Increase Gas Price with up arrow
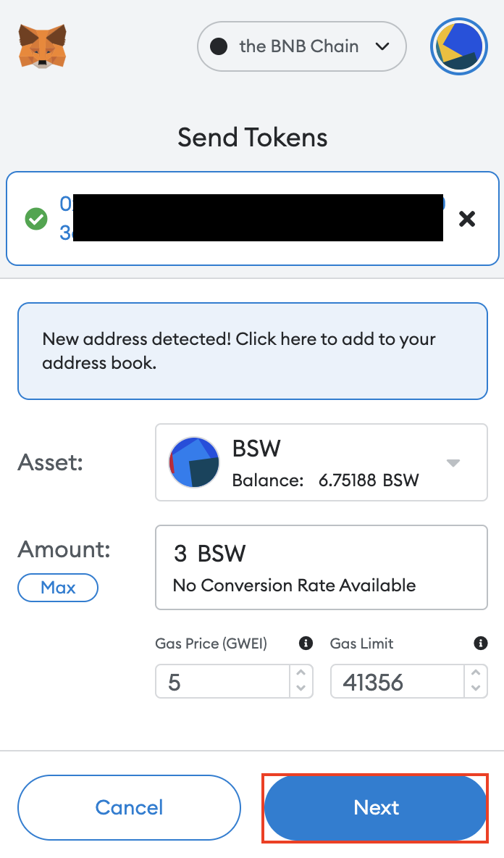504x858 pixels. pyautogui.click(x=301, y=674)
